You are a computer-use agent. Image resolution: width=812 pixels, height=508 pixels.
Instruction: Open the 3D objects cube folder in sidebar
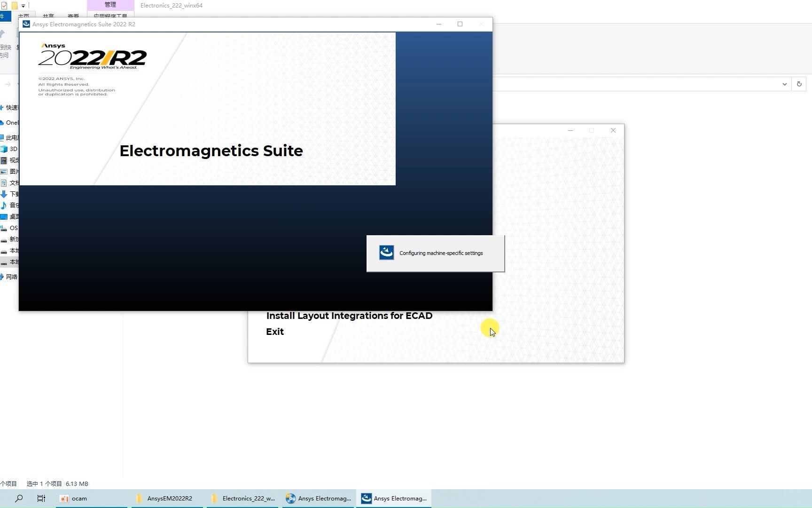point(9,149)
